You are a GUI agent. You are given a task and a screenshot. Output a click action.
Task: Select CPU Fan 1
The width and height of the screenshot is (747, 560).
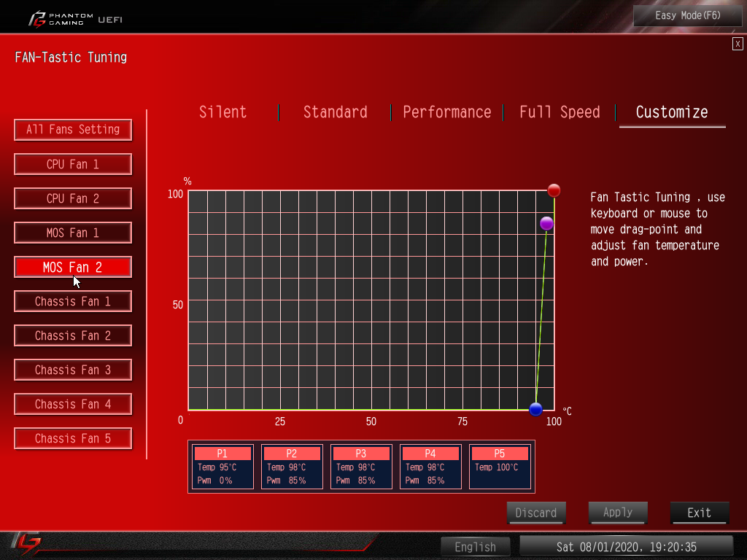click(73, 164)
